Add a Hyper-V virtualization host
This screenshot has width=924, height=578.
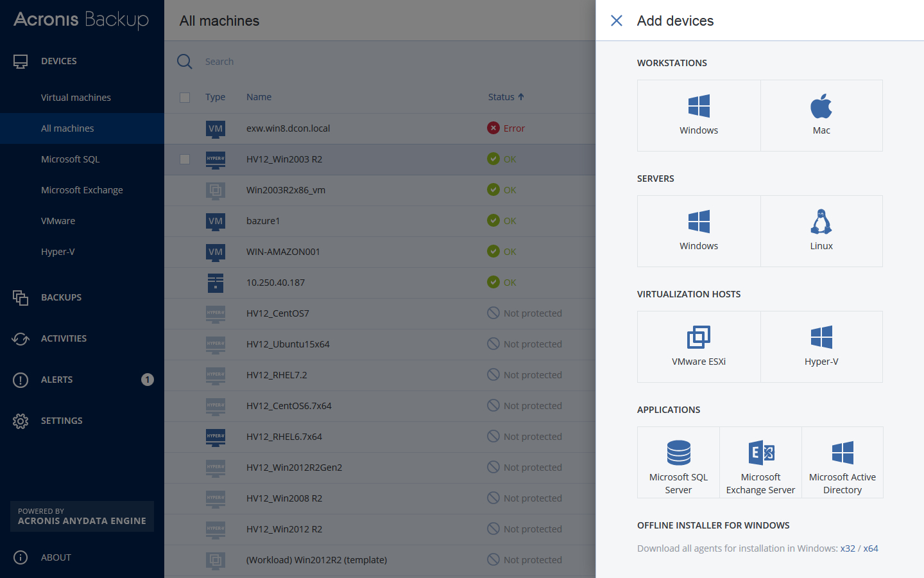click(x=821, y=347)
